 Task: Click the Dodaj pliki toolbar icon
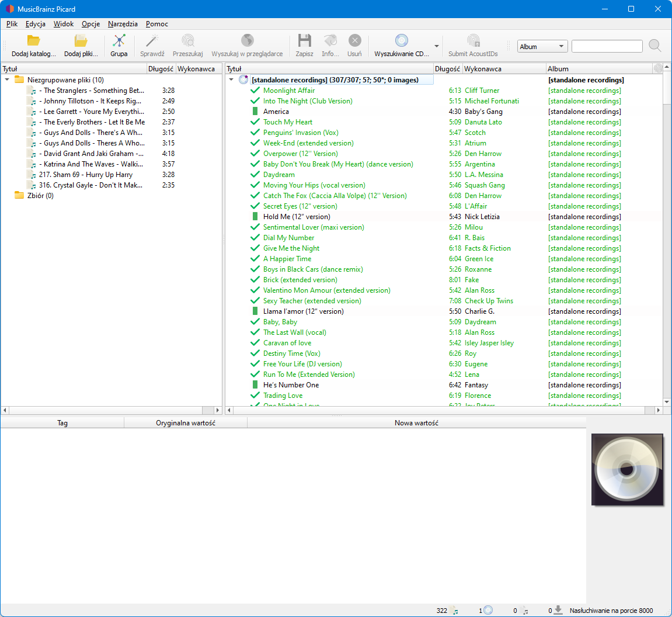81,41
